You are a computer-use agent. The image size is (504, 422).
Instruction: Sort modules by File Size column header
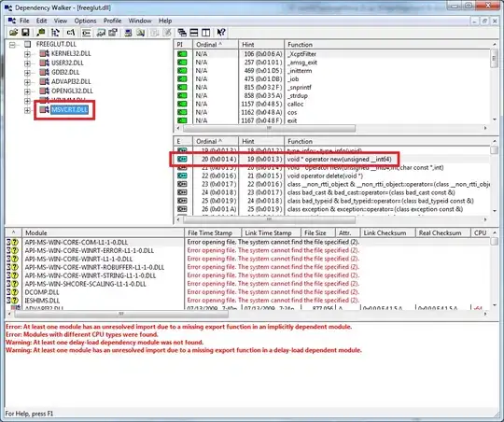tap(318, 232)
